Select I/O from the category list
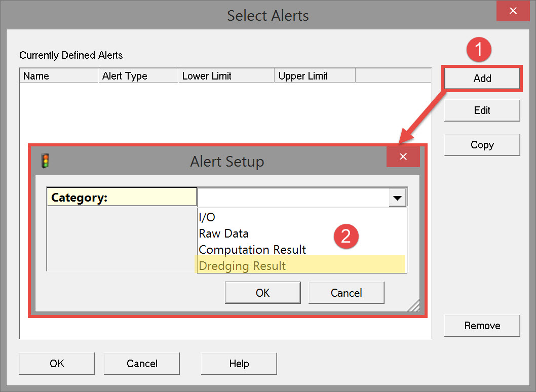 point(207,217)
